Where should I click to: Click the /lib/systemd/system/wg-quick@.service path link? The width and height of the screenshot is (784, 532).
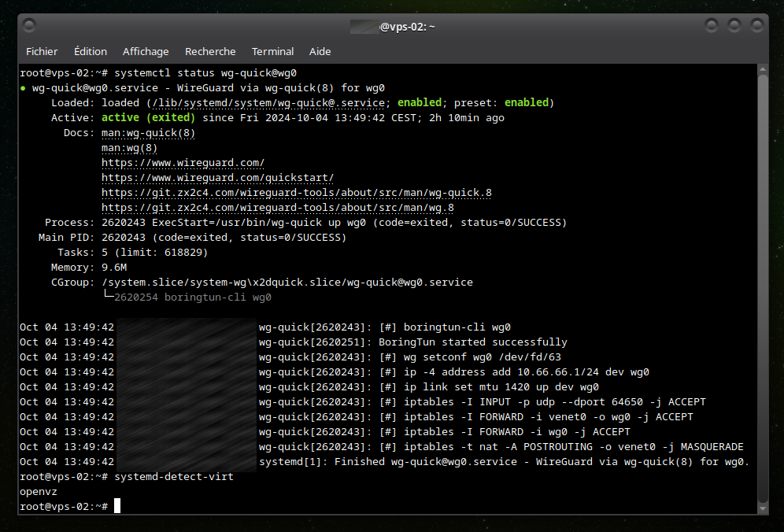(268, 103)
